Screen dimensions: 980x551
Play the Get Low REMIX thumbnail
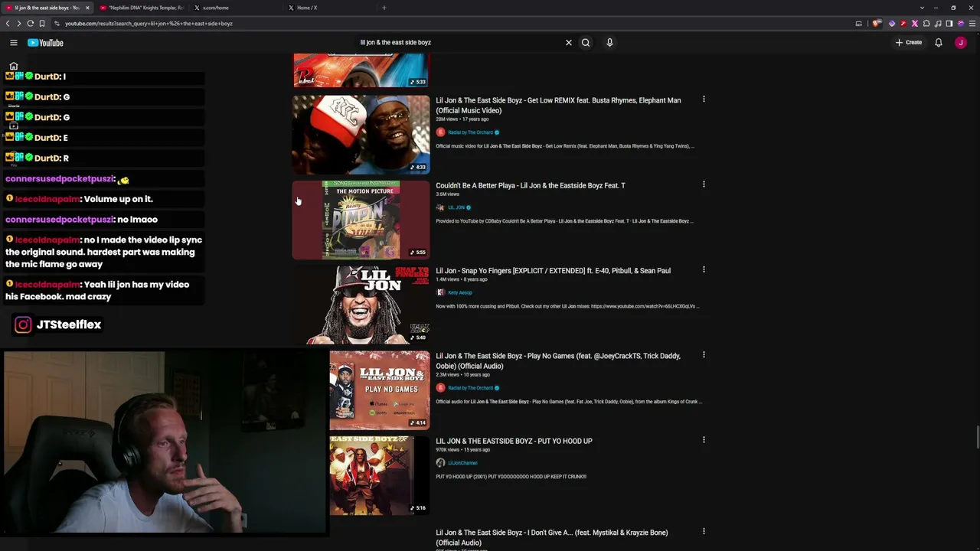click(x=361, y=135)
